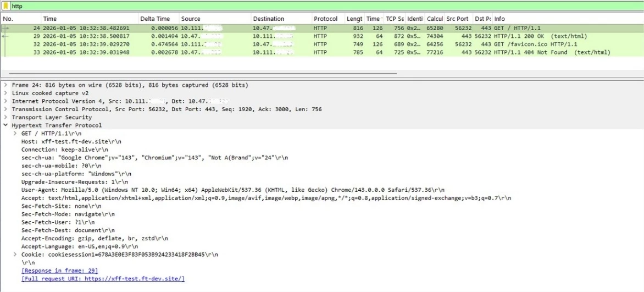Select the sec-ch-ua Google Chrome line
Image resolution: width=644 pixels, height=292 pixels.
tap(155, 157)
